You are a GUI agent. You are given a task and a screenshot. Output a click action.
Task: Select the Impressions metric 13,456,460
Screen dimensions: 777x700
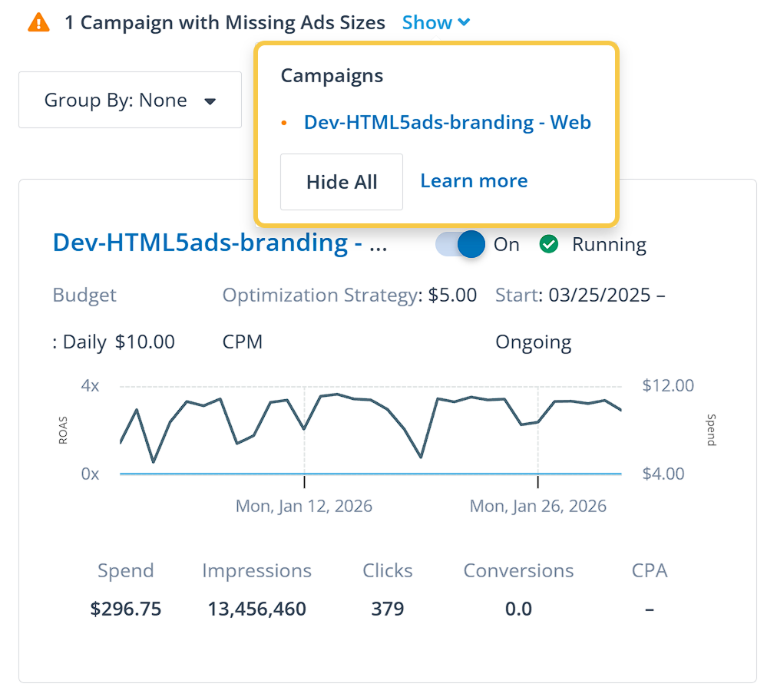[x=256, y=609]
